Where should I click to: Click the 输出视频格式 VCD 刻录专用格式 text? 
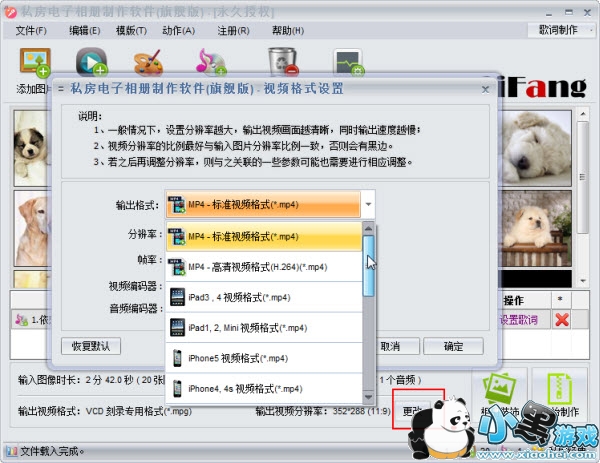pyautogui.click(x=105, y=412)
